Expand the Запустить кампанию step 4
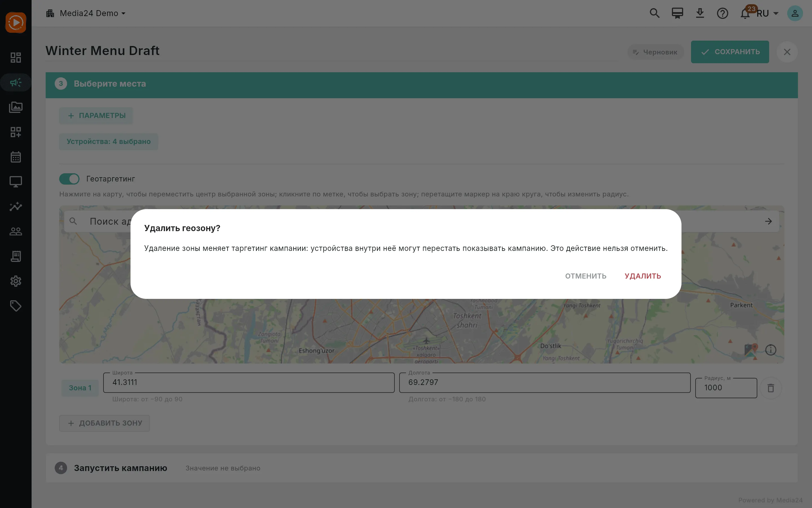The height and width of the screenshot is (508, 812). coord(422,468)
